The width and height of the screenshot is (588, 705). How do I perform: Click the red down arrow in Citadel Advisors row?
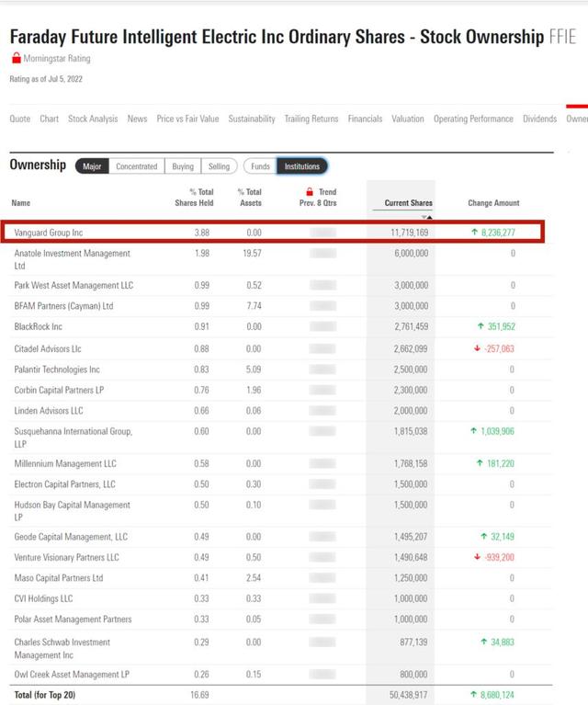(477, 348)
